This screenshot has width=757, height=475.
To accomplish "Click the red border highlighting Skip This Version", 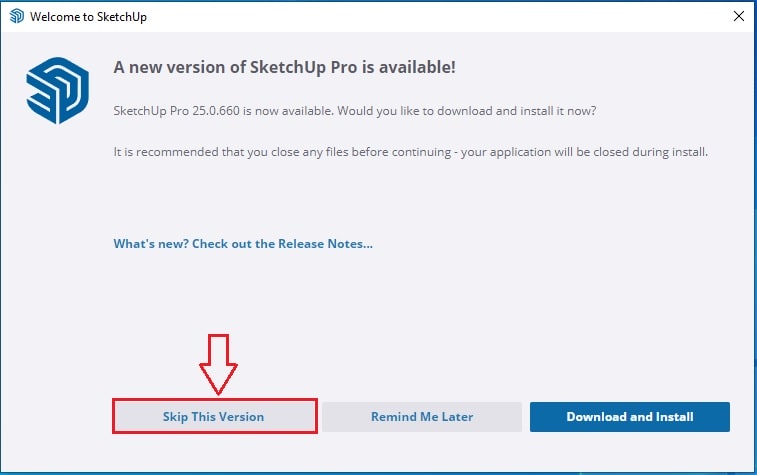I will (x=215, y=400).
